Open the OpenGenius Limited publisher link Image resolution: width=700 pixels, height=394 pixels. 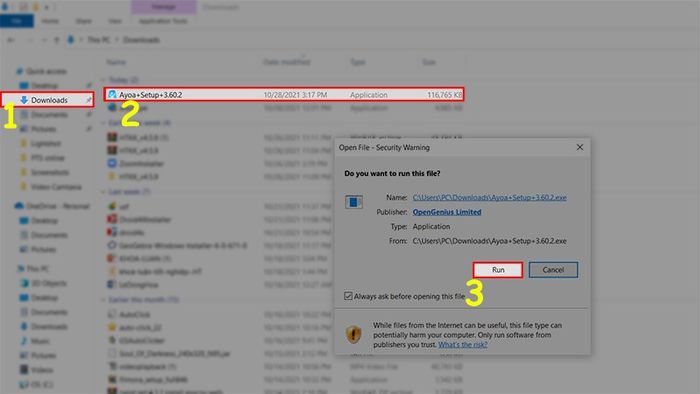446,212
